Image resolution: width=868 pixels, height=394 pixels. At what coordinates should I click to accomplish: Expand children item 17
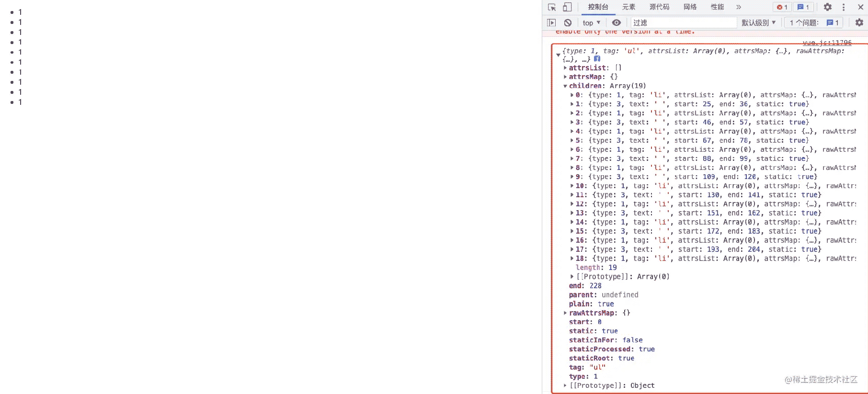coord(572,250)
